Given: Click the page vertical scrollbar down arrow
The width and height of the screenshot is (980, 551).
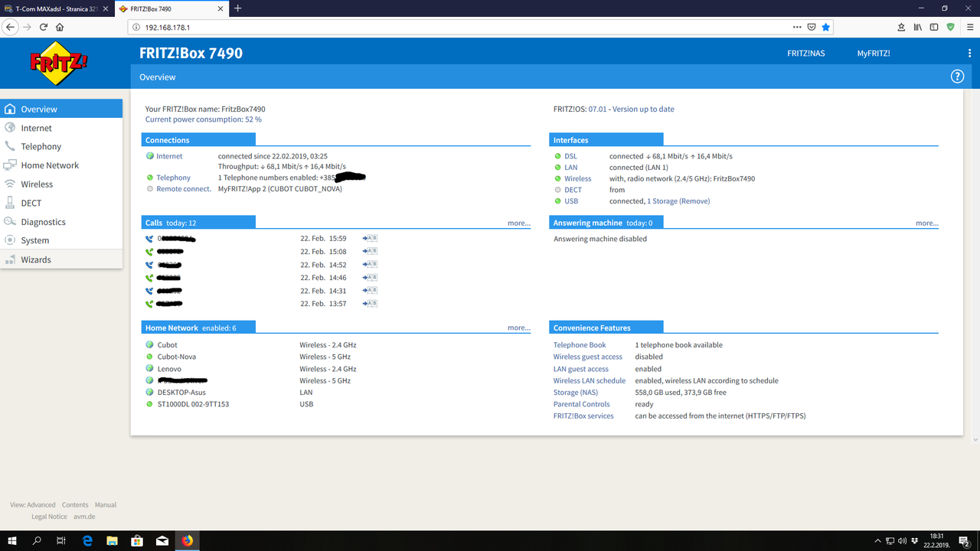Looking at the screenshot, I should click(x=975, y=440).
